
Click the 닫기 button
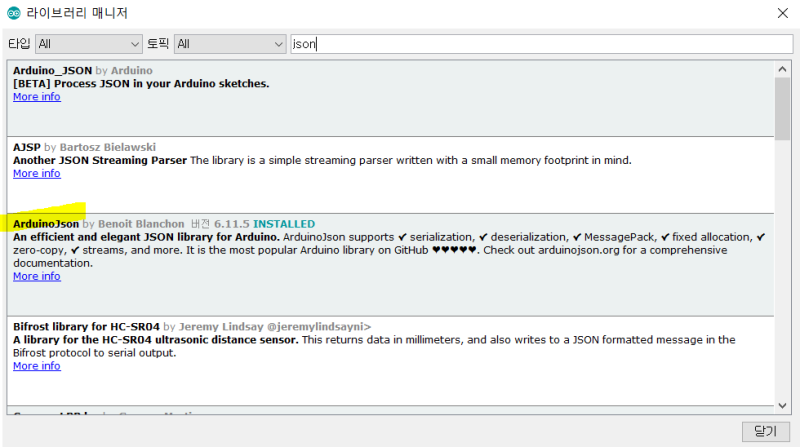[x=766, y=431]
